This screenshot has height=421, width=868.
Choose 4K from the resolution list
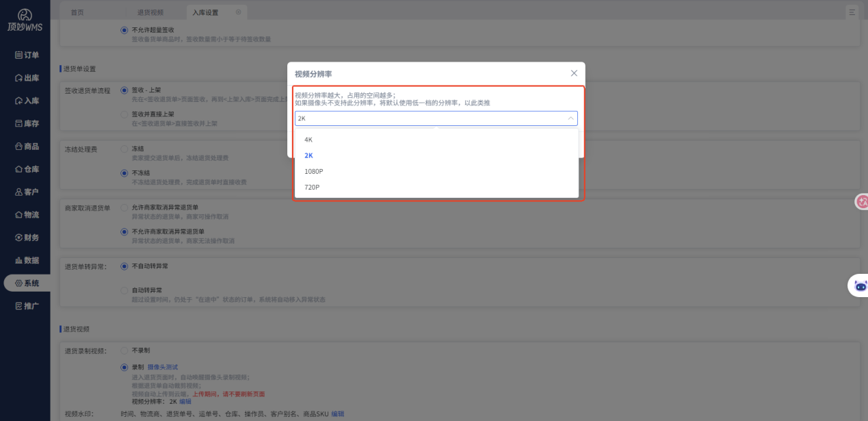[x=436, y=140]
